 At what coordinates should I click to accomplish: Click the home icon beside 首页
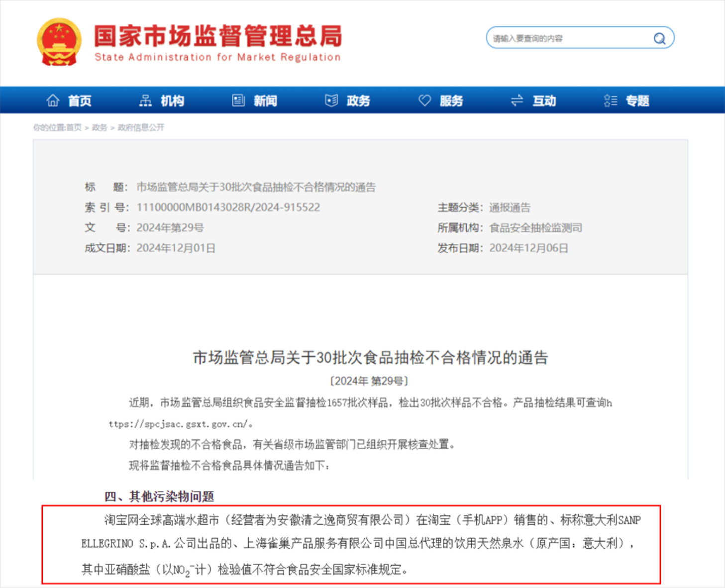[53, 100]
